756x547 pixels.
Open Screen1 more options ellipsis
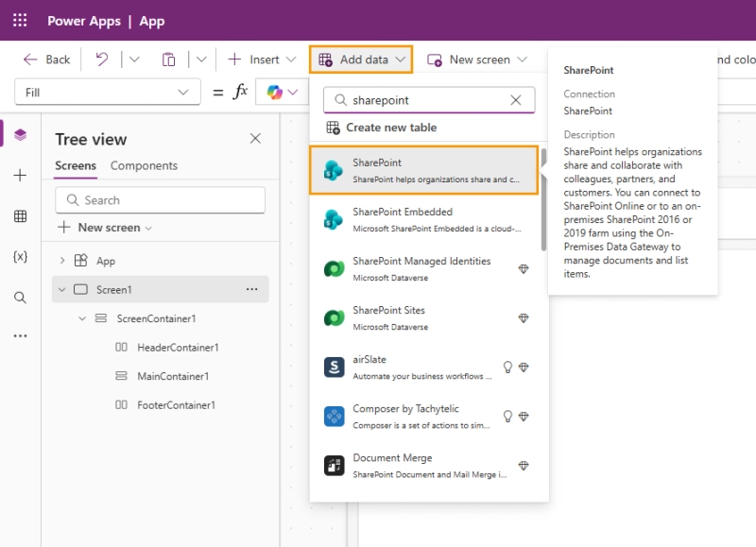click(251, 289)
